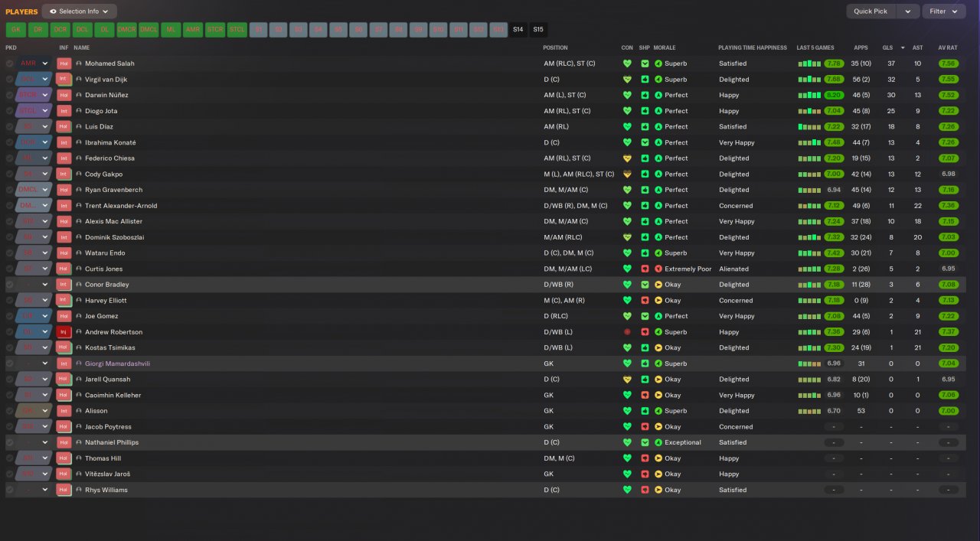
Task: Select the GK position slot
Action: [x=15, y=30]
